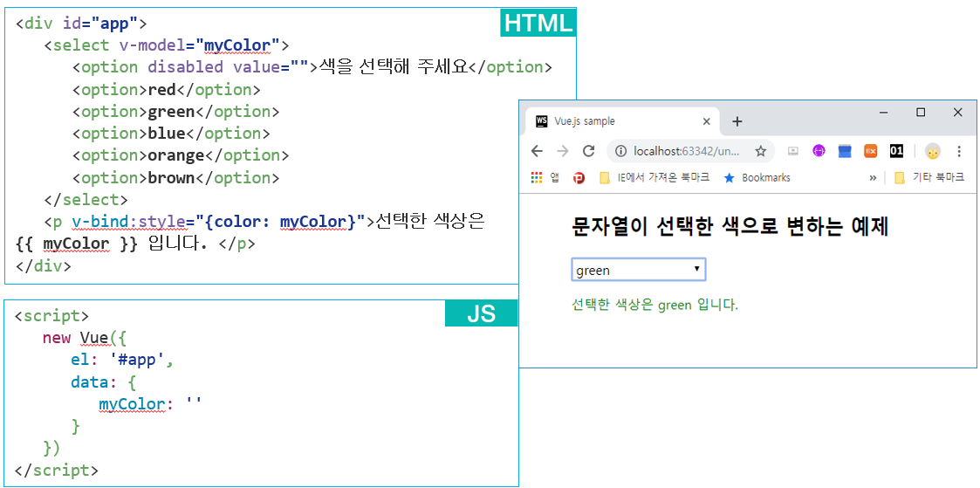Click the '<option>green</option>' code line
The height and width of the screenshot is (488, 980).
pyautogui.click(x=175, y=111)
